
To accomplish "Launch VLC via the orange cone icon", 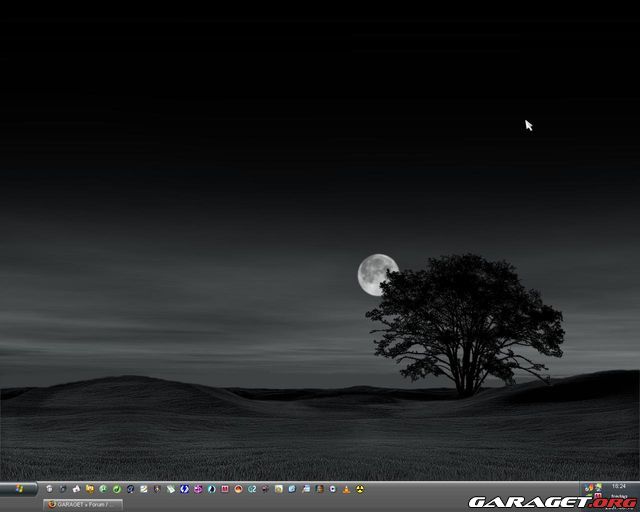I will (x=346, y=489).
